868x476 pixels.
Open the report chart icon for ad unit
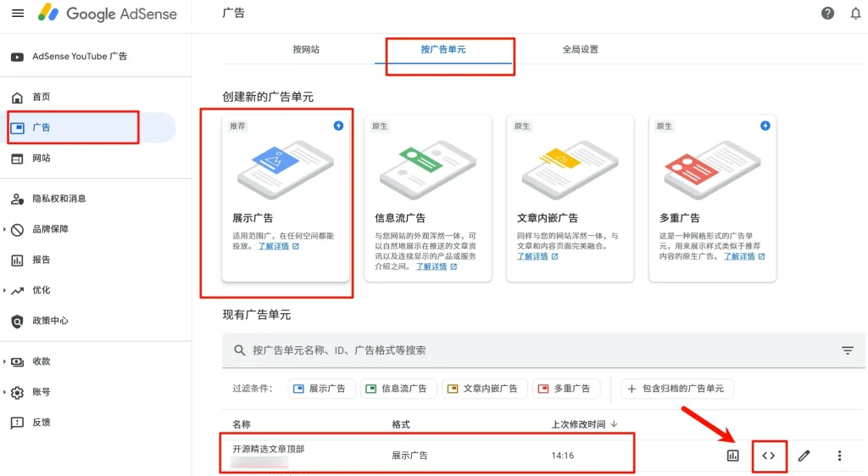[x=733, y=456]
